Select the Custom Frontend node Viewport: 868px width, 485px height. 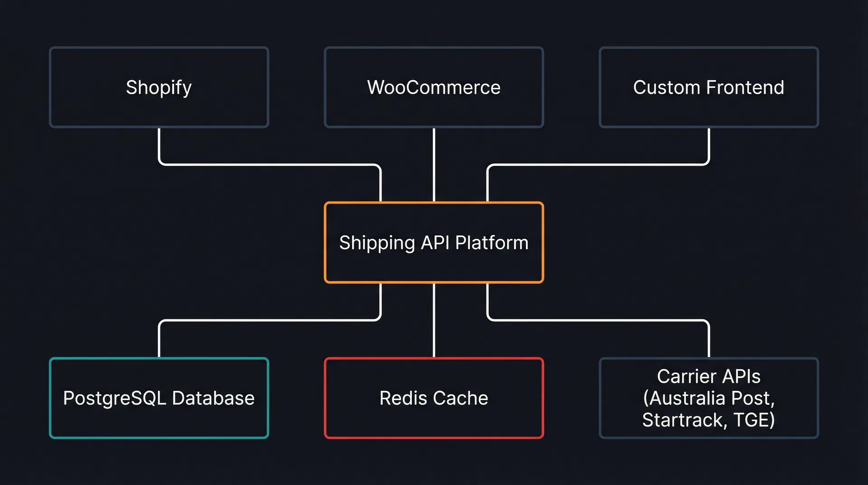708,87
